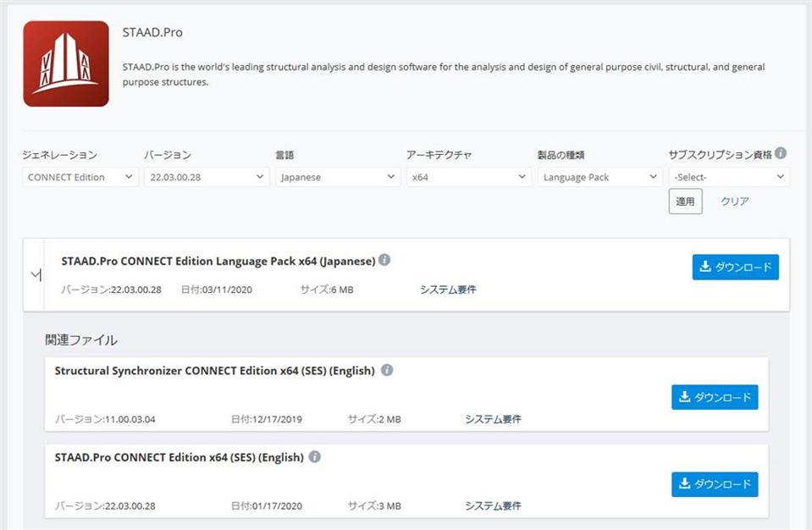
Task: Show info for Structural Synchronizer CONNECT Edition
Action: (387, 370)
